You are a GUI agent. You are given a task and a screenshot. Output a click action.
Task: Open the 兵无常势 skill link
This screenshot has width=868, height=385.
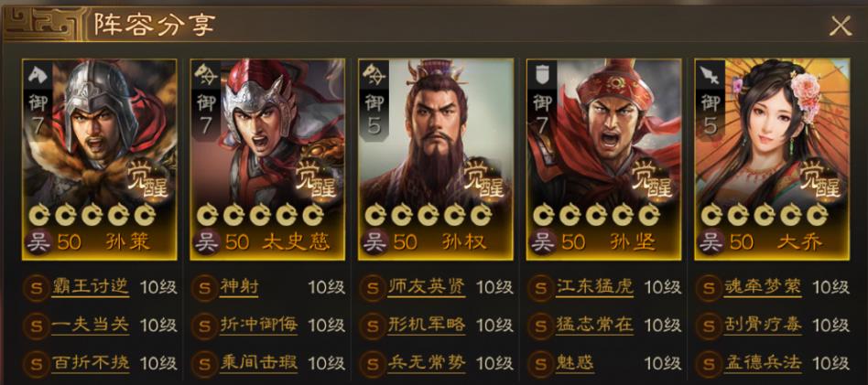(x=427, y=363)
